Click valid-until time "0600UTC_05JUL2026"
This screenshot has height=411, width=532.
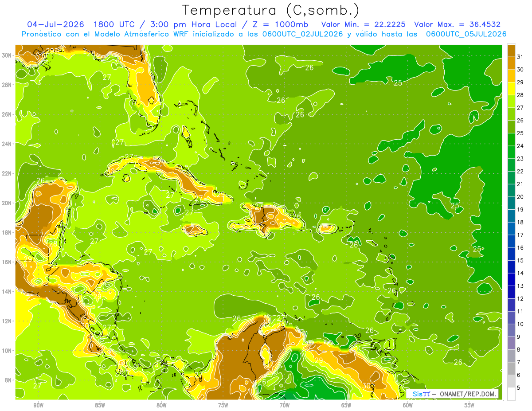(x=466, y=34)
